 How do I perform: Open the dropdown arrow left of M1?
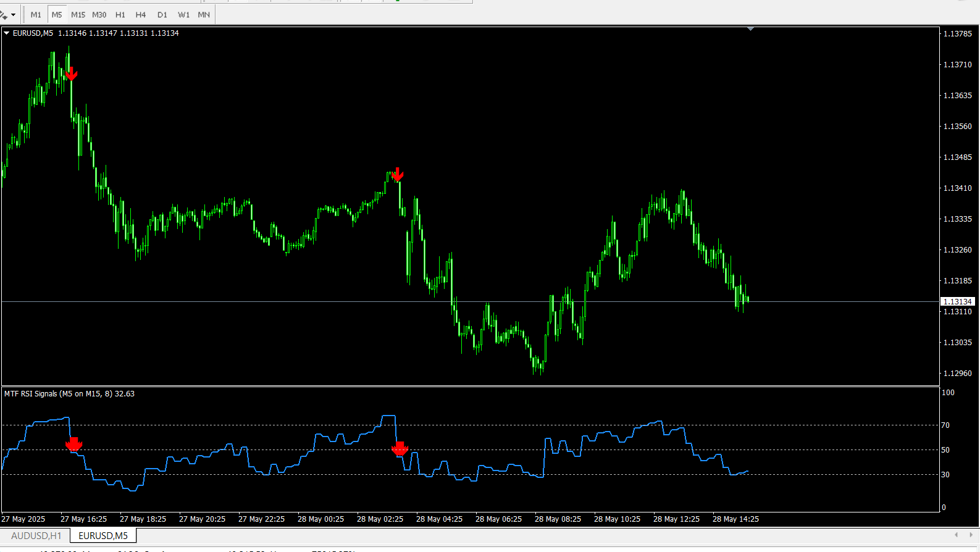click(x=13, y=15)
